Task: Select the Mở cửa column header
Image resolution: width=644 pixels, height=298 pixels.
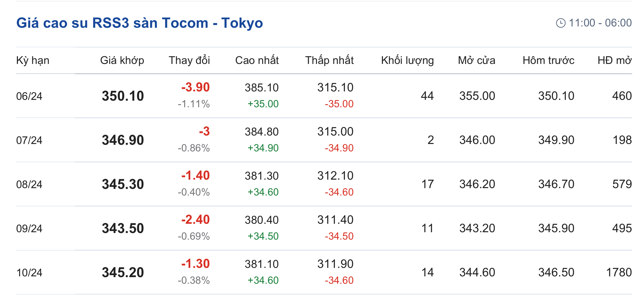Action: [476, 60]
